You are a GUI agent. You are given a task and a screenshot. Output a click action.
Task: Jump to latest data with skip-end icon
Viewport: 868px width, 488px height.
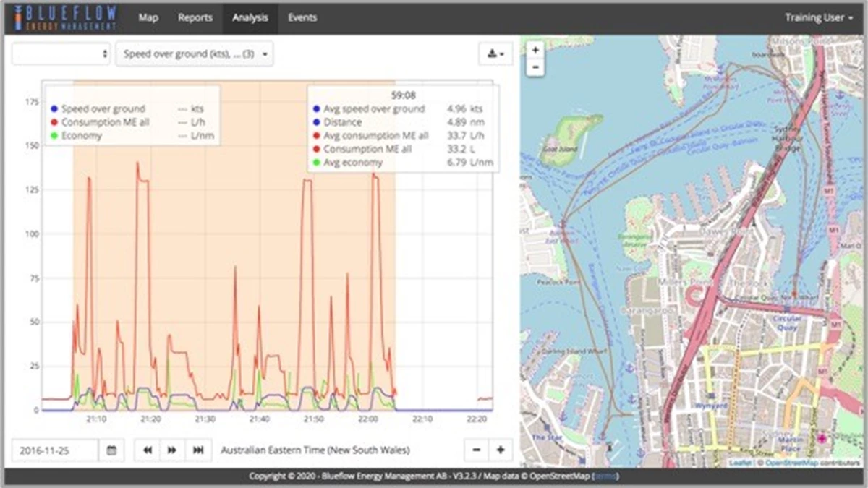pos(197,450)
